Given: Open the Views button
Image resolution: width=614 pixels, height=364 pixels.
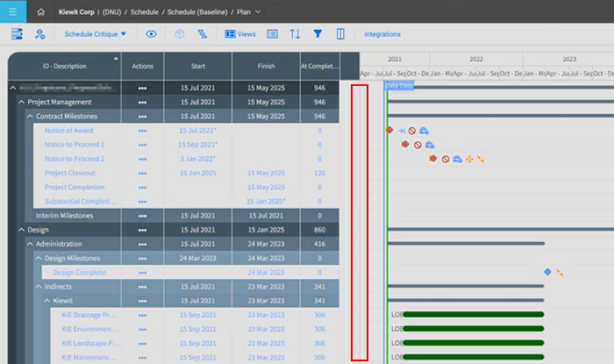Looking at the screenshot, I should [240, 34].
